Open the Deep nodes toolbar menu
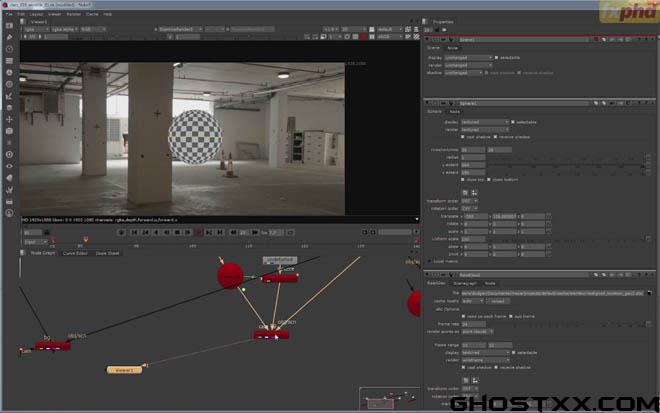 9,155
